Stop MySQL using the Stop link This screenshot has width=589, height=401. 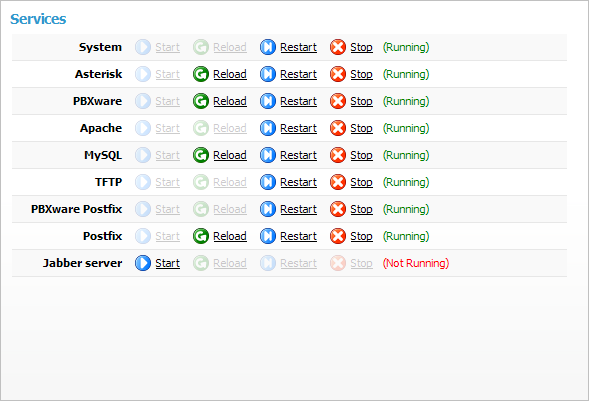click(x=361, y=156)
